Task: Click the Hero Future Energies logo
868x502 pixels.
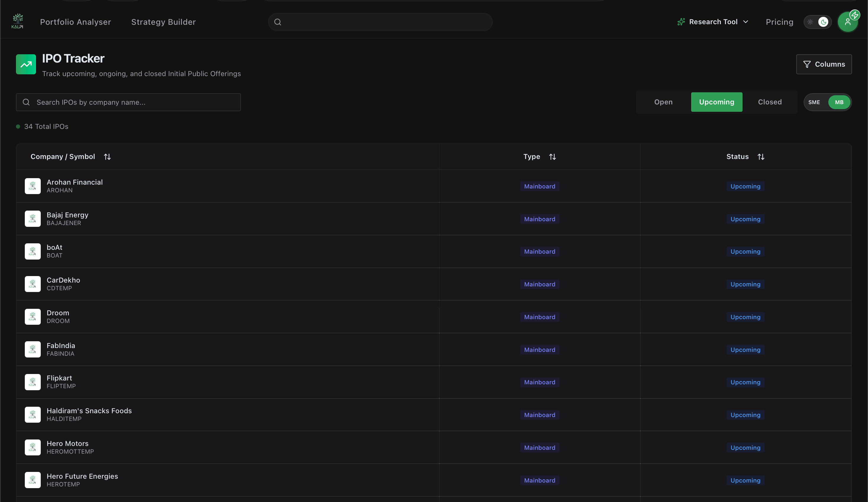Action: pos(33,480)
